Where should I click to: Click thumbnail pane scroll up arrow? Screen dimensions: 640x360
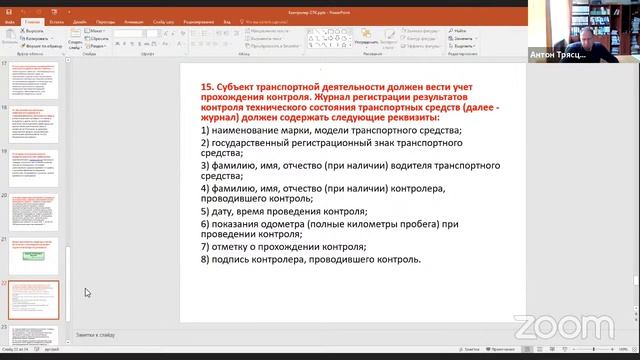tap(68, 60)
